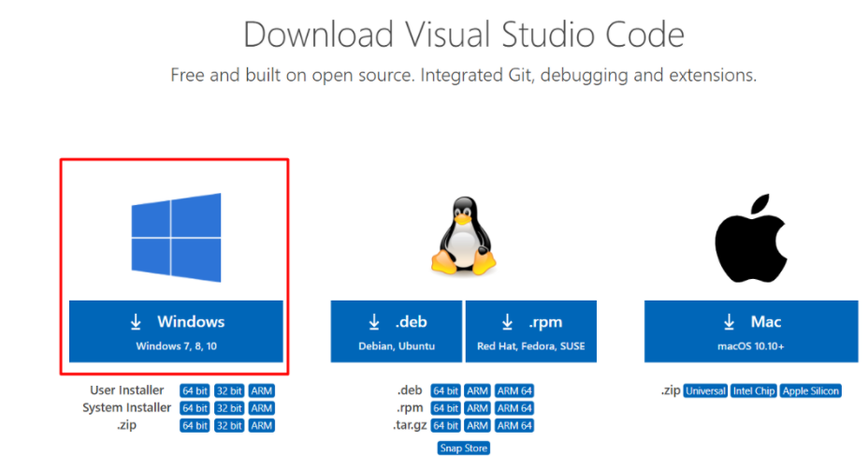
Task: Choose Linux .deb ARM
Action: coord(477,390)
